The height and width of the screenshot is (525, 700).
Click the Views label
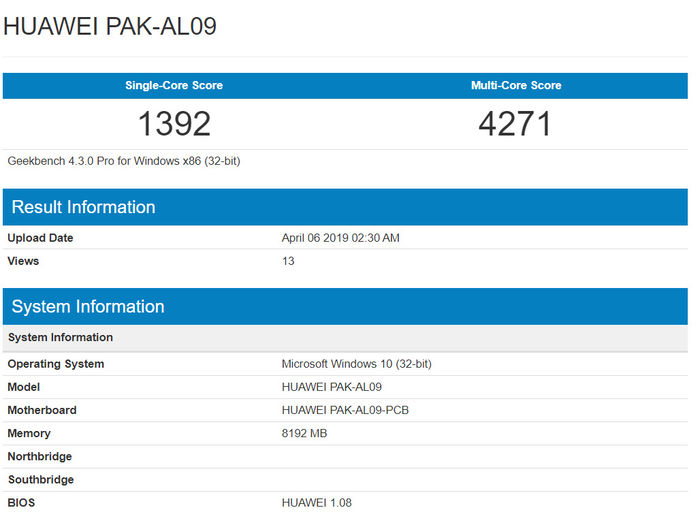(23, 261)
